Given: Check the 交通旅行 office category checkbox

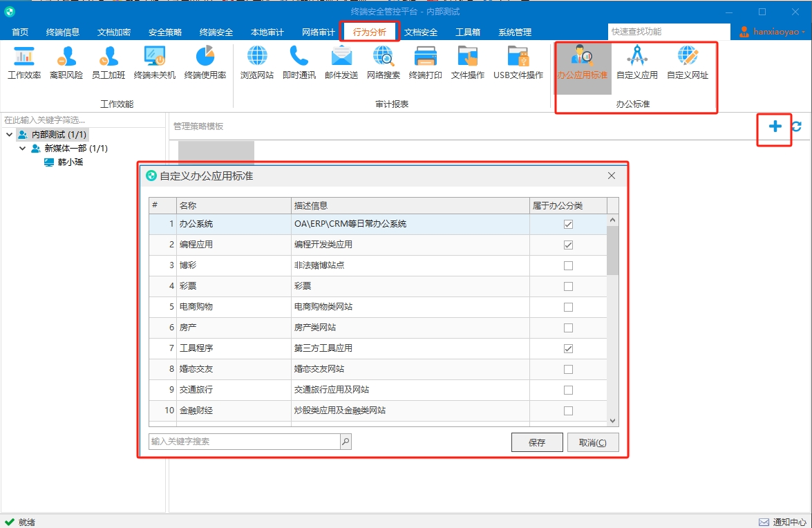Looking at the screenshot, I should click(x=568, y=390).
